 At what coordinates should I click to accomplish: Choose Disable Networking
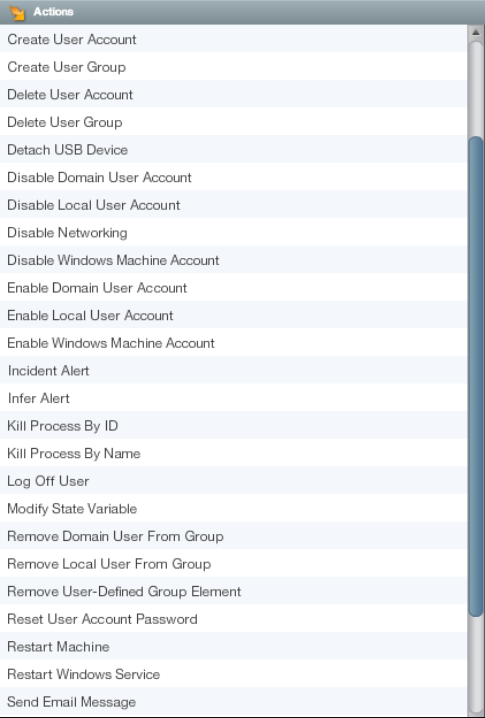[233, 232]
